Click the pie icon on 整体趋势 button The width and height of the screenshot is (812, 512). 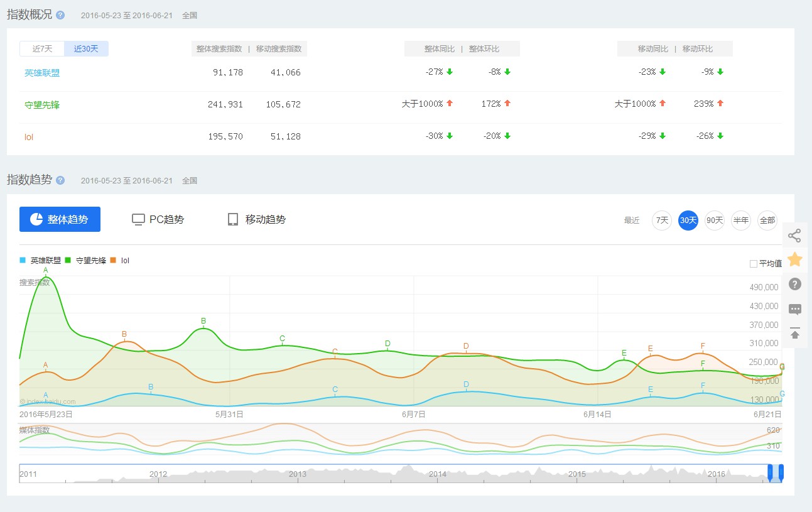36,219
